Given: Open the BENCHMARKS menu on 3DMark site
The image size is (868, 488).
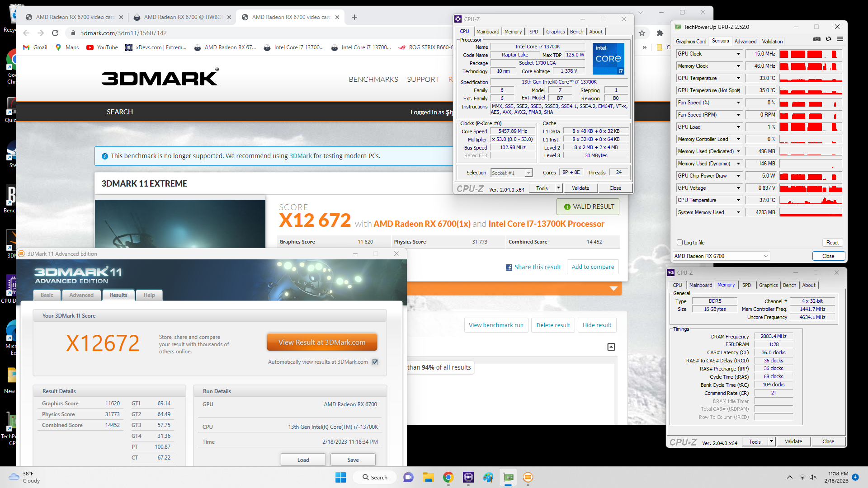Looking at the screenshot, I should click(373, 79).
